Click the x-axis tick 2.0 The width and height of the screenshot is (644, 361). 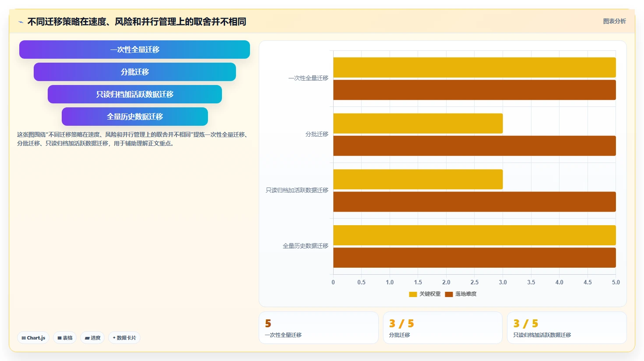(446, 283)
